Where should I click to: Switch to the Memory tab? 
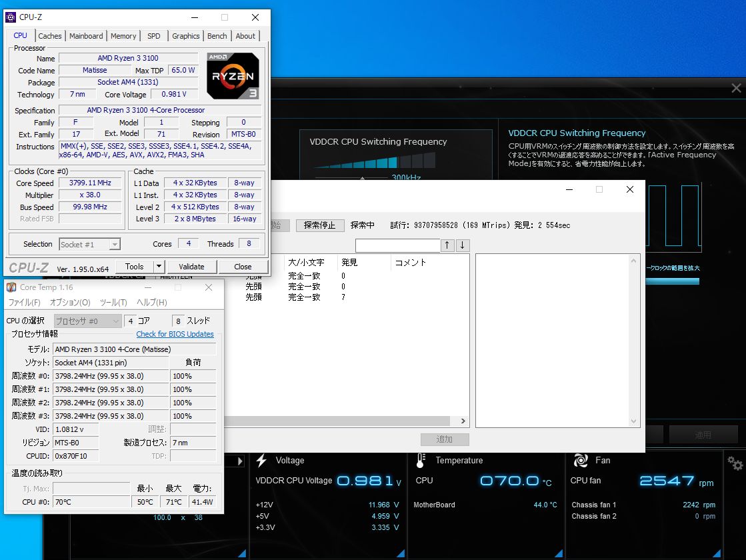pos(123,36)
